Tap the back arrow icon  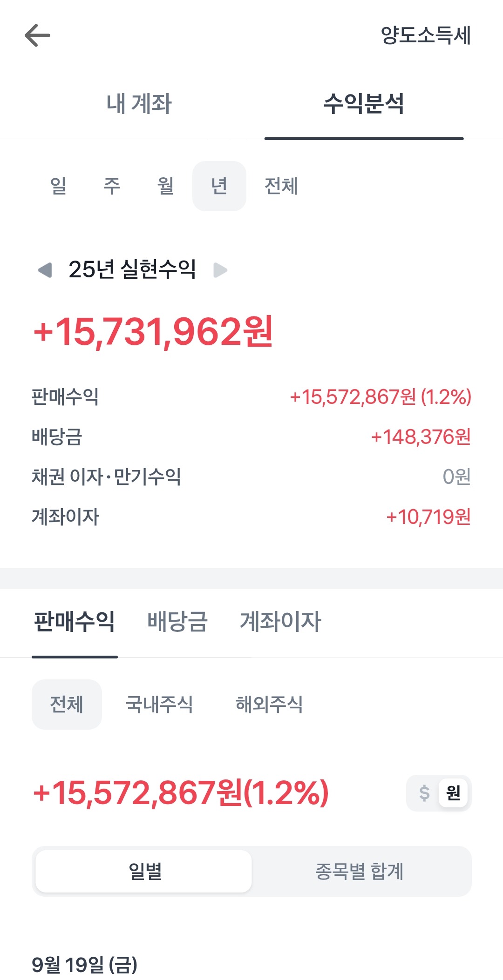click(x=37, y=35)
